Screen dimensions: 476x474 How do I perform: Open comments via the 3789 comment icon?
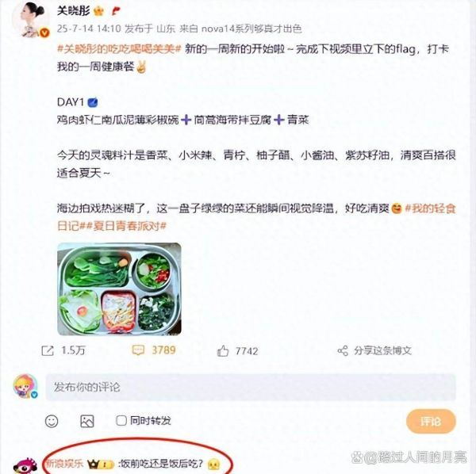click(138, 350)
